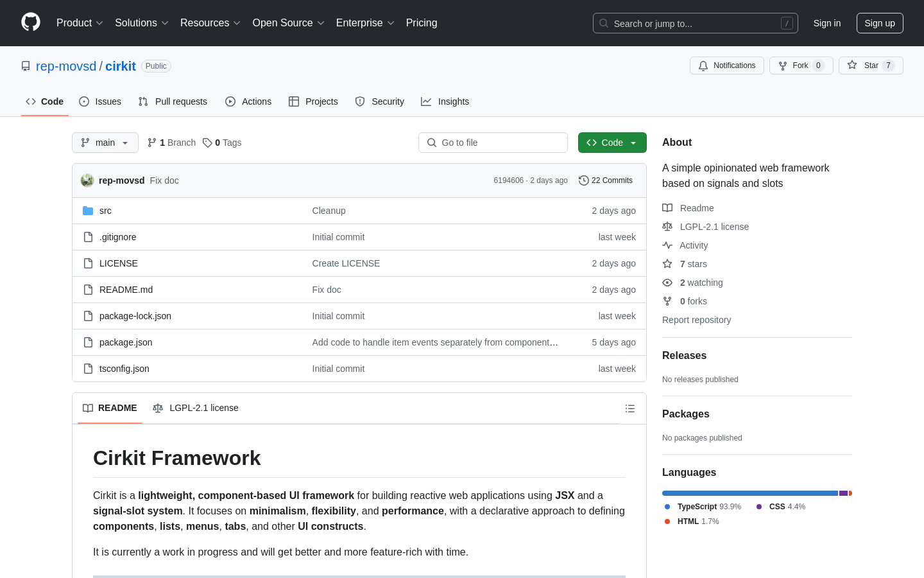Expand the Solutions menu
Image resolution: width=924 pixels, height=578 pixels.
[142, 23]
